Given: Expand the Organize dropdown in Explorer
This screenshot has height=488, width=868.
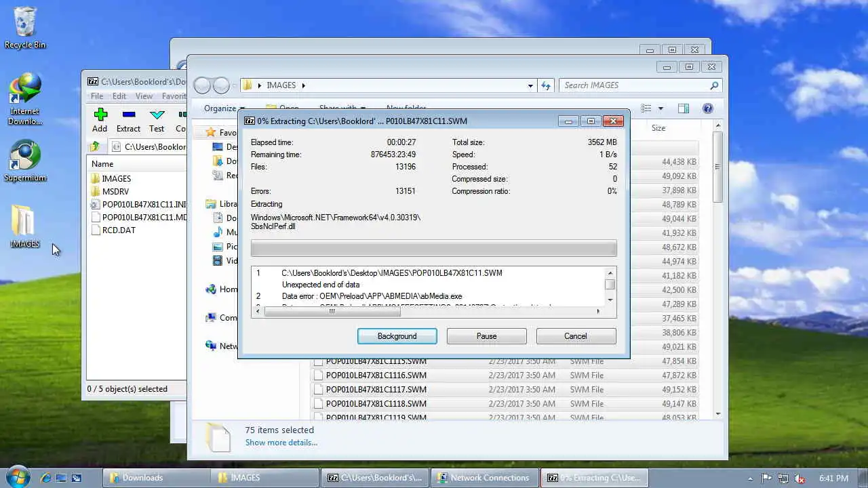Looking at the screenshot, I should [223, 108].
